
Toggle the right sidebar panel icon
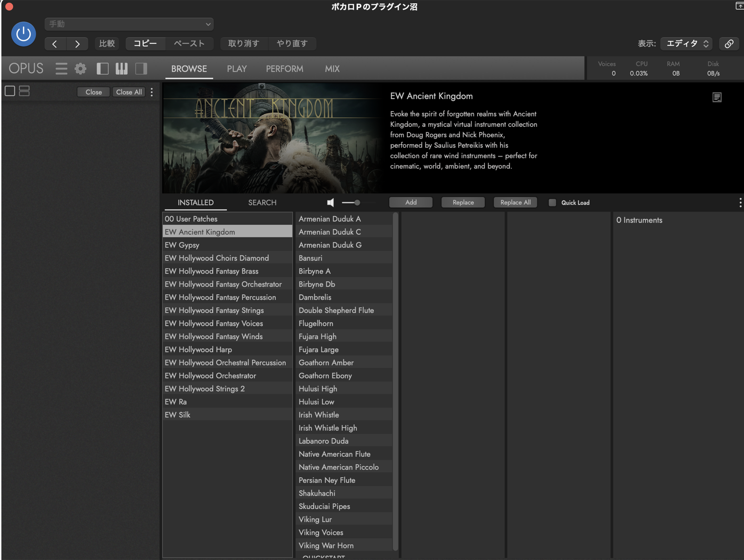click(x=141, y=69)
